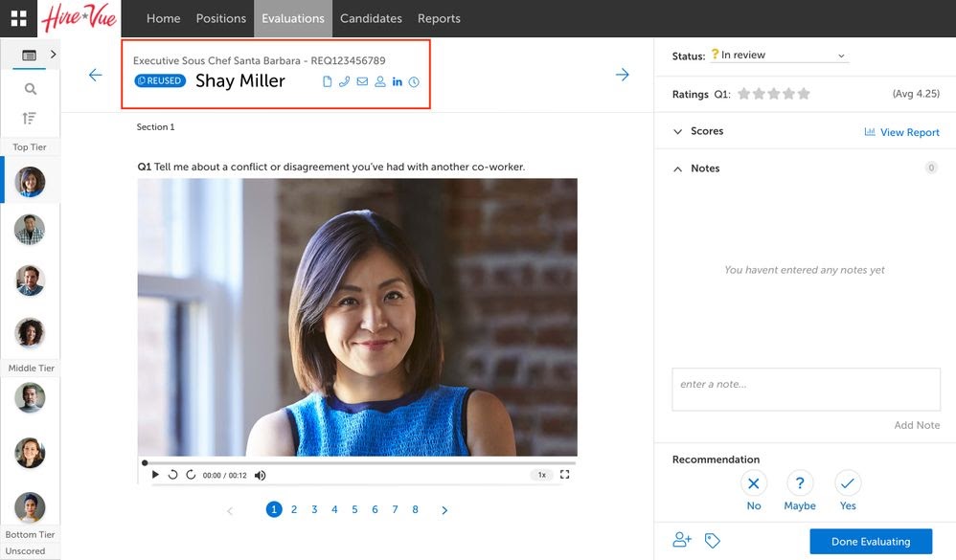This screenshot has height=560, width=956.
Task: Open the apps grid icon top left
Action: click(x=19, y=18)
